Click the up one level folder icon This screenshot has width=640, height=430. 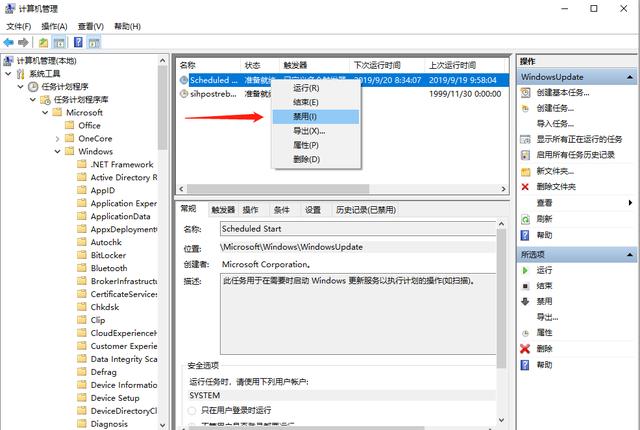[x=43, y=42]
